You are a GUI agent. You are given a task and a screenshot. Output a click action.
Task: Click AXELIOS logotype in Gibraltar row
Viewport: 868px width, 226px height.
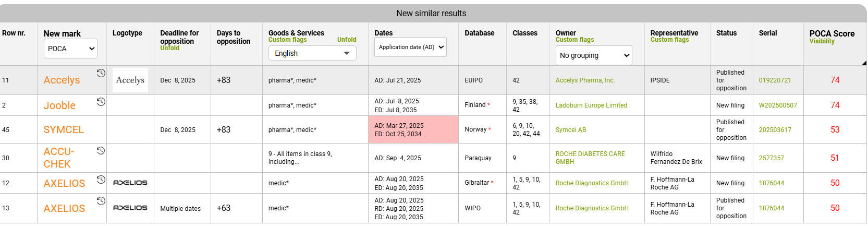pos(130,183)
